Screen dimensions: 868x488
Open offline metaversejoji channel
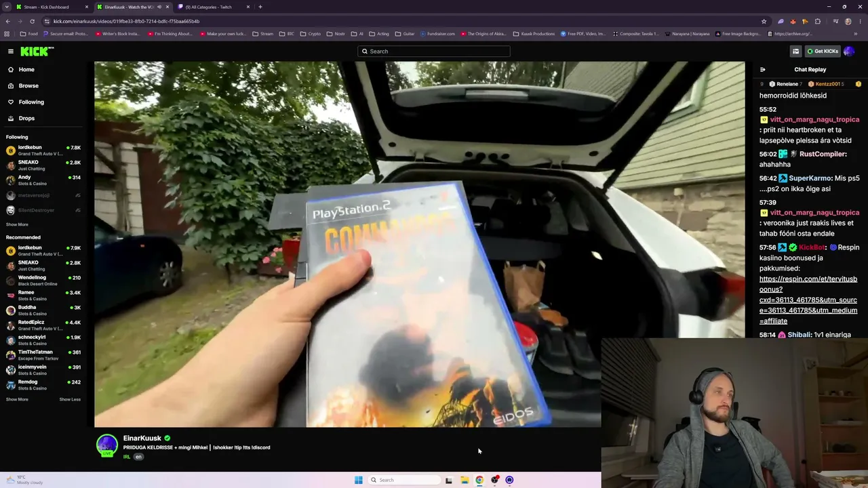tap(43, 195)
